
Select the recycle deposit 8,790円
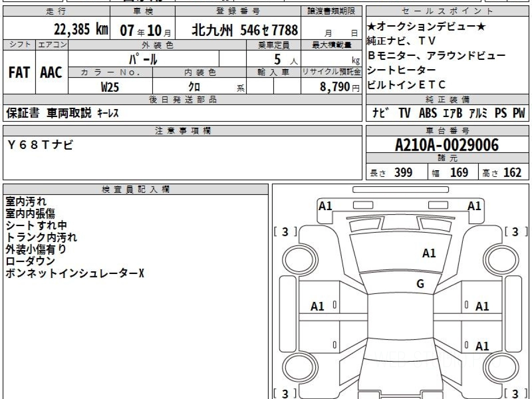click(x=340, y=87)
